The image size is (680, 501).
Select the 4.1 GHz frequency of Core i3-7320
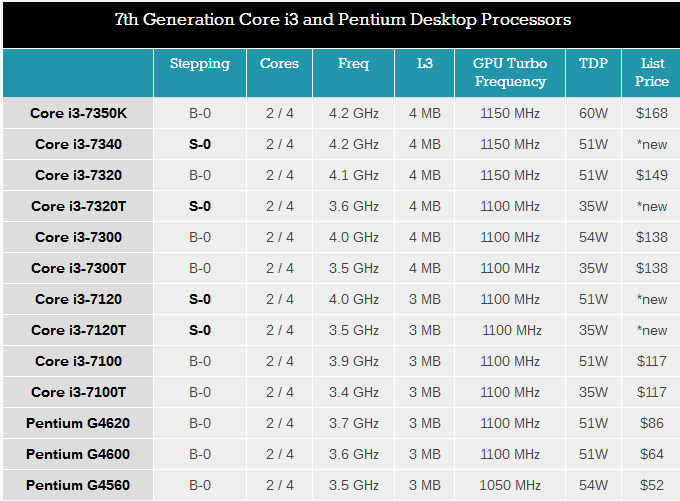pyautogui.click(x=353, y=175)
